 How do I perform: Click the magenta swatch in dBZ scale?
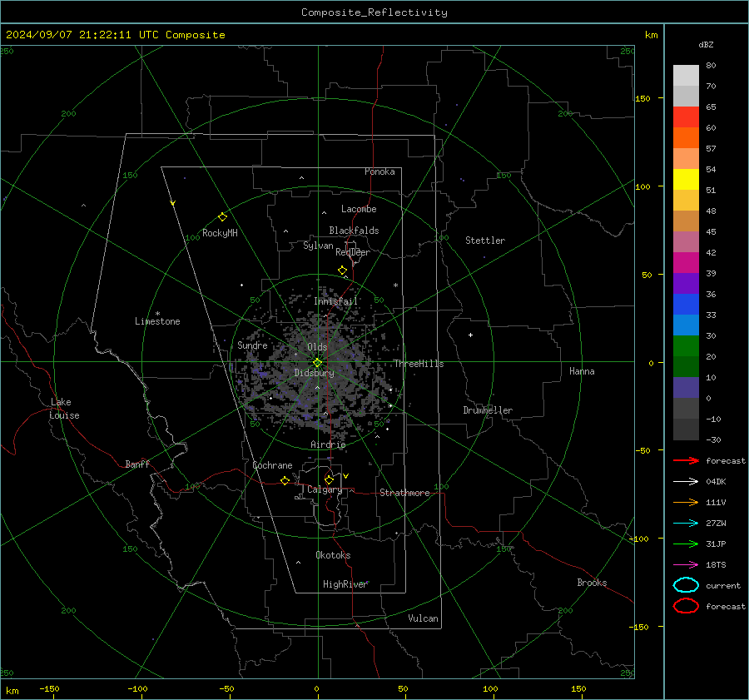pyautogui.click(x=686, y=263)
